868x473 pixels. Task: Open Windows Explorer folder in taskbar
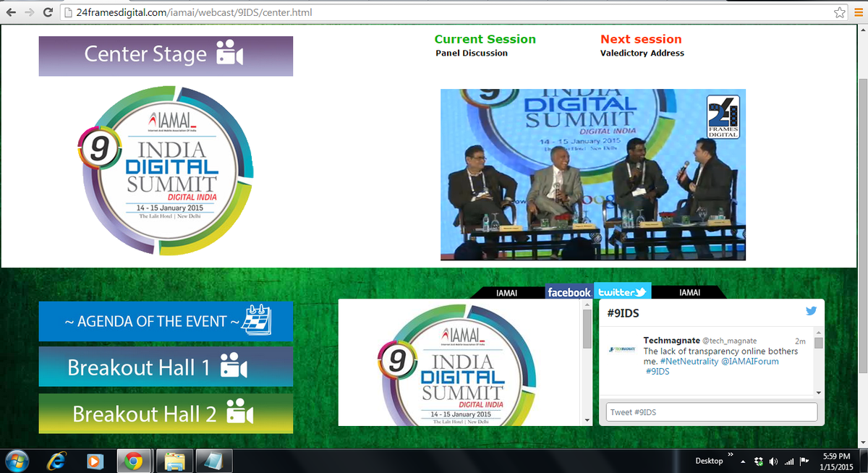(x=175, y=461)
